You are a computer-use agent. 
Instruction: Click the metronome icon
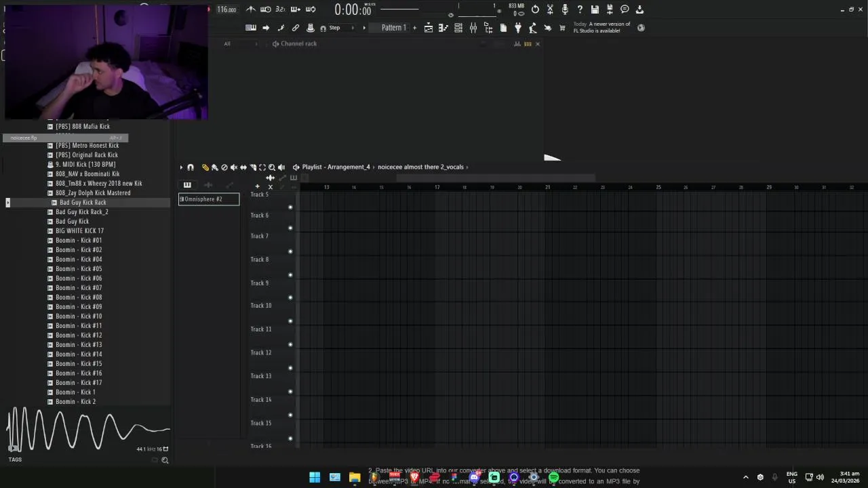point(251,9)
